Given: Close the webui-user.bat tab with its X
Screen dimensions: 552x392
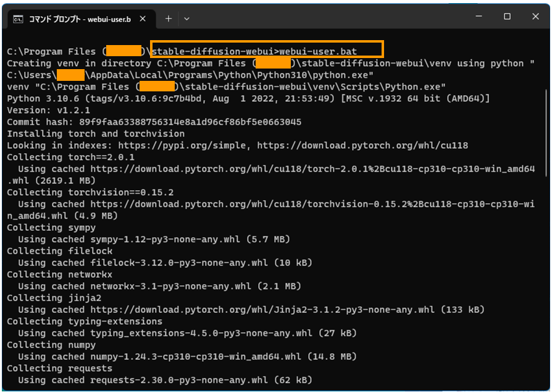Looking at the screenshot, I should tap(143, 19).
